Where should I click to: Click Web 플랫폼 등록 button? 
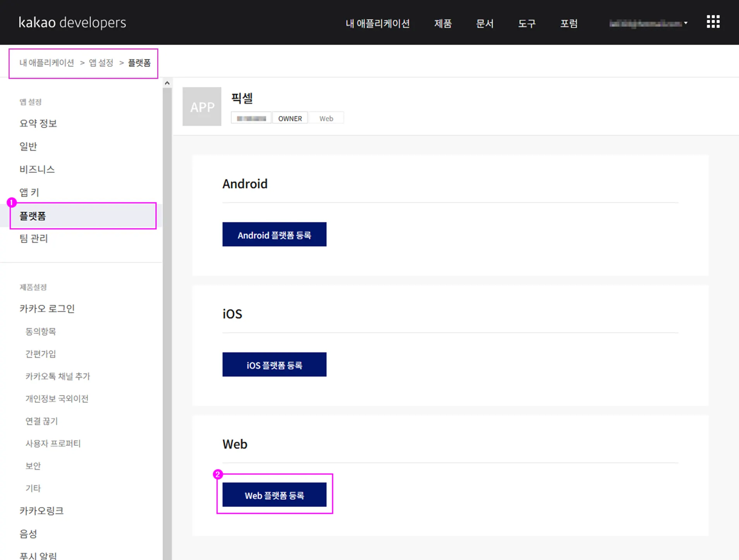[x=274, y=495]
